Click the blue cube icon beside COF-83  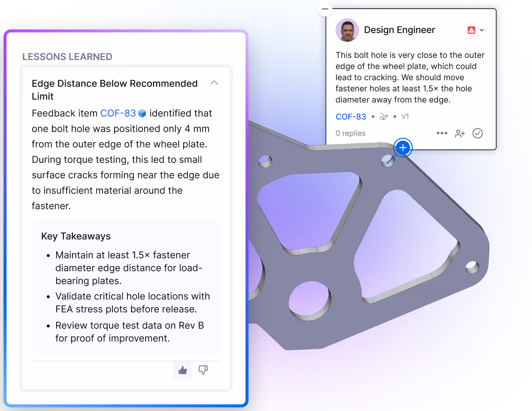tap(142, 113)
